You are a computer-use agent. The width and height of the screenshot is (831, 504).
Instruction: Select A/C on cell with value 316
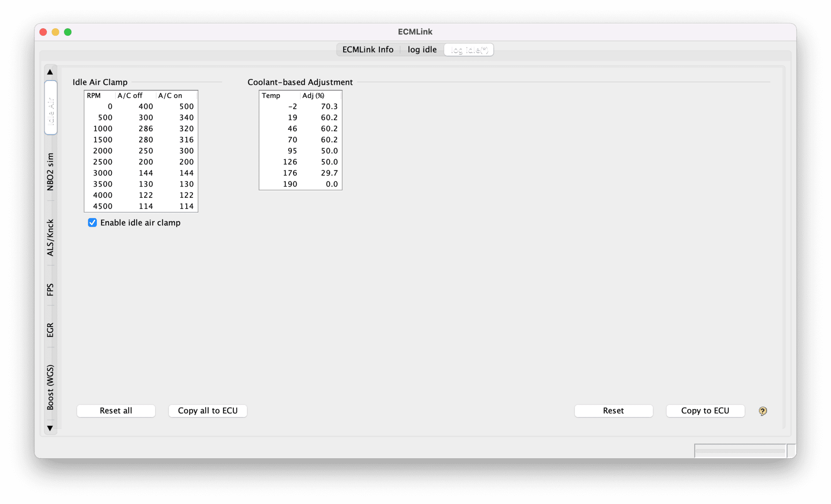177,140
